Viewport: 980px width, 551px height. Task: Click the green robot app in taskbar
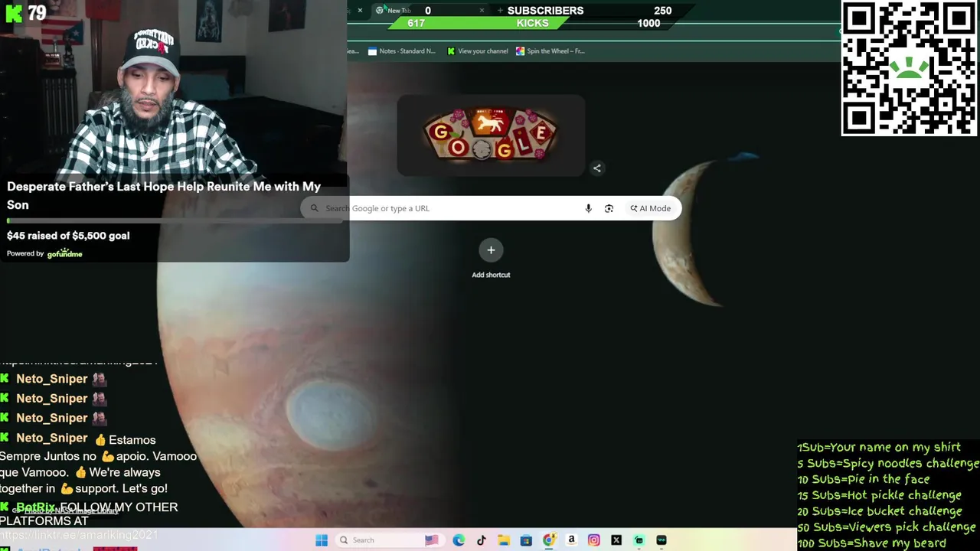coord(639,540)
